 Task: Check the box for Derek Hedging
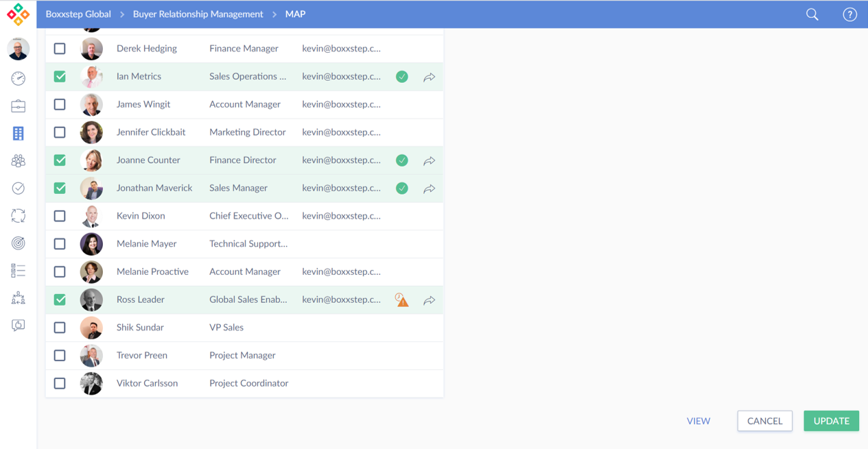pyautogui.click(x=60, y=49)
